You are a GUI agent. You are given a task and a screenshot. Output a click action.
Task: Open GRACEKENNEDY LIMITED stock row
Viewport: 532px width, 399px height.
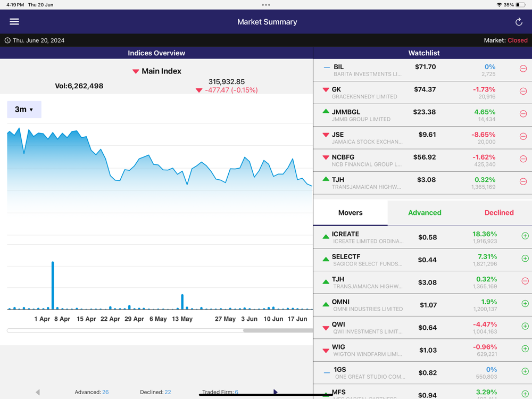tap(422, 93)
